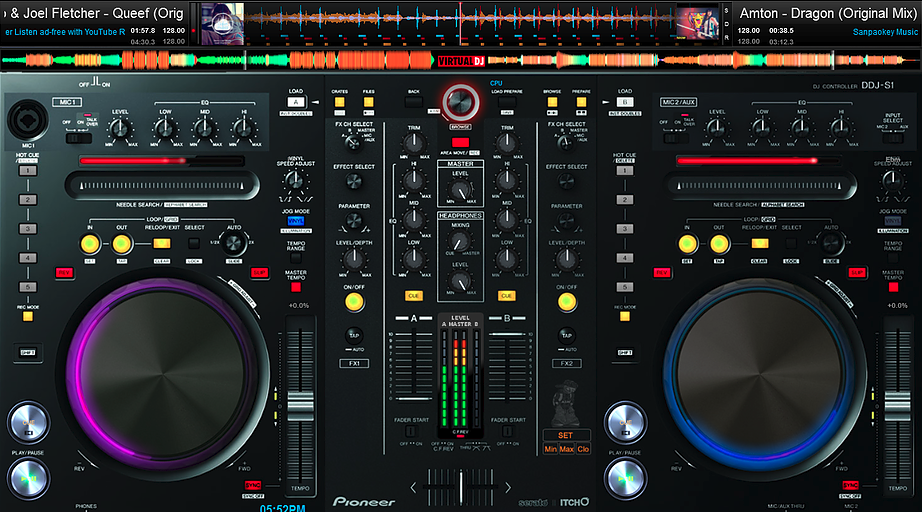
Task: Toggle left deck VINYL jog mode button
Action: 296,221
